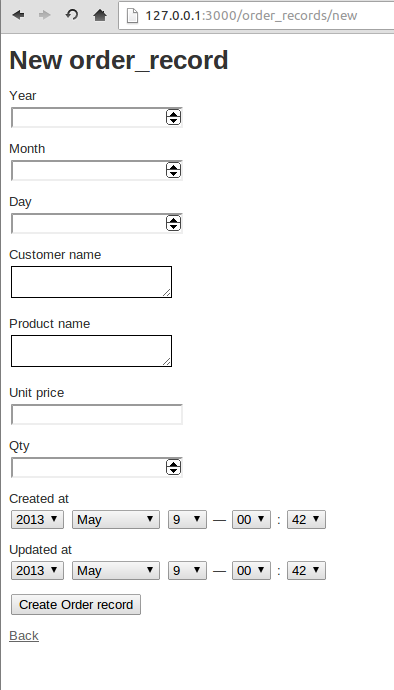Click the browser forward arrow
This screenshot has width=394, height=690.
tap(44, 15)
